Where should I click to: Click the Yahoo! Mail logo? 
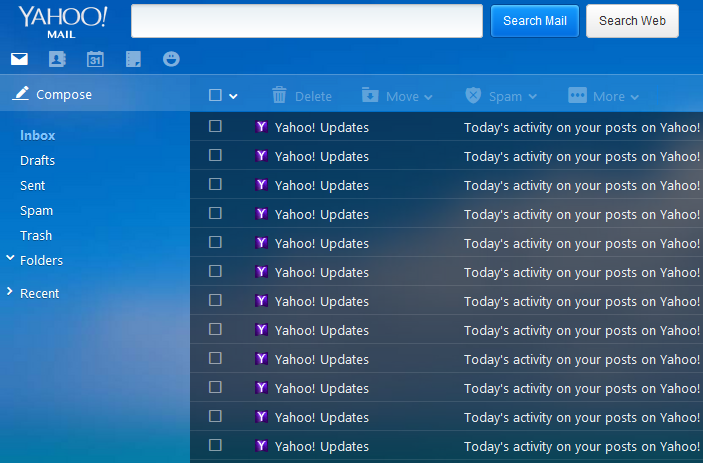62,22
